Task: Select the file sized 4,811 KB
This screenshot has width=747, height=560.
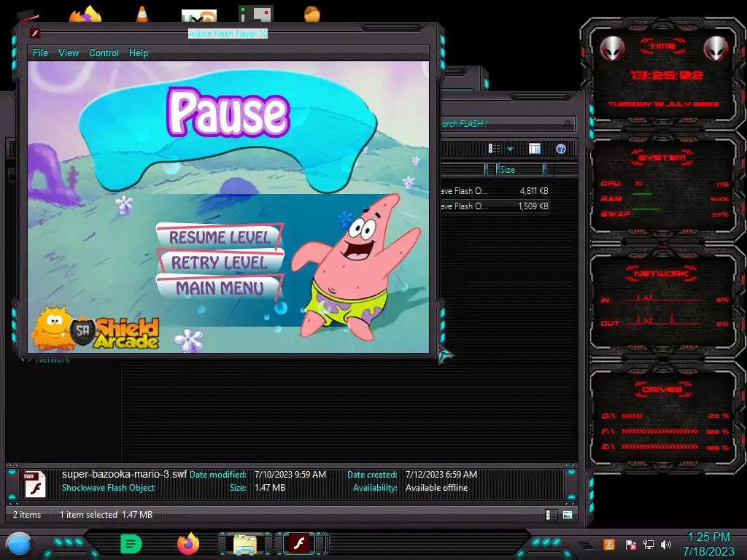Action: point(495,191)
